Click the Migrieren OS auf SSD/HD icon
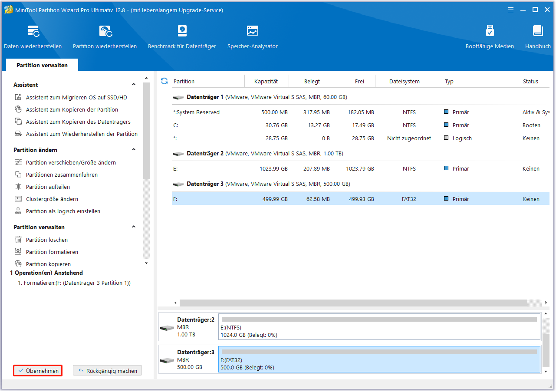 (18, 98)
